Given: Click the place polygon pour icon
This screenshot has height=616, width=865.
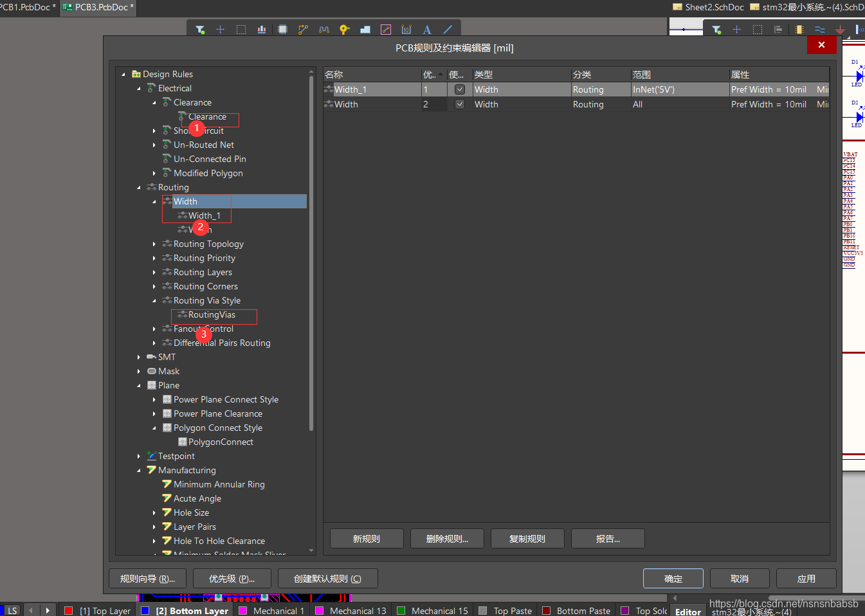Looking at the screenshot, I should point(365,30).
